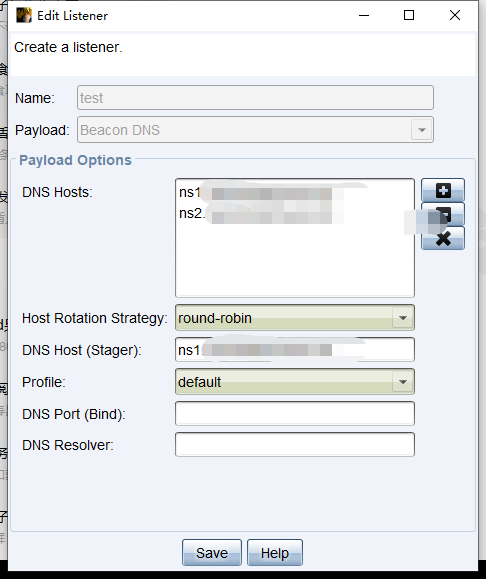Image resolution: width=486 pixels, height=579 pixels.
Task: Close the Edit Listener dialog
Action: tap(455, 15)
